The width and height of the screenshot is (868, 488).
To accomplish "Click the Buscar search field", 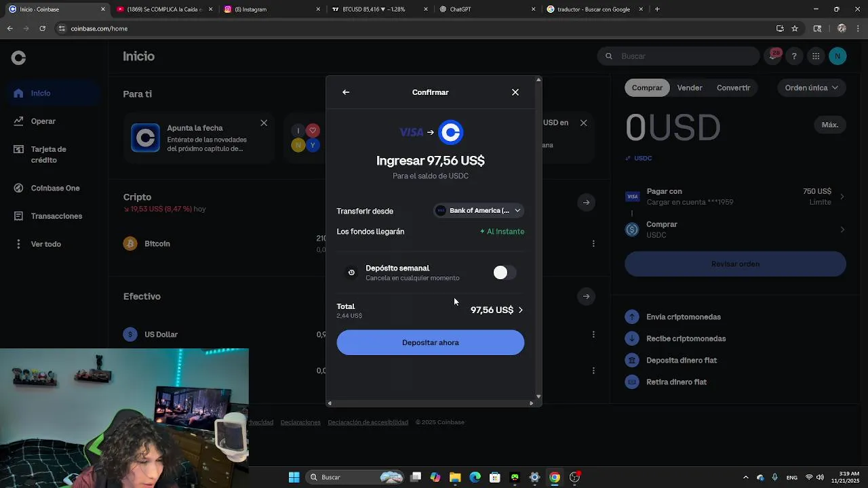I will click(x=678, y=56).
